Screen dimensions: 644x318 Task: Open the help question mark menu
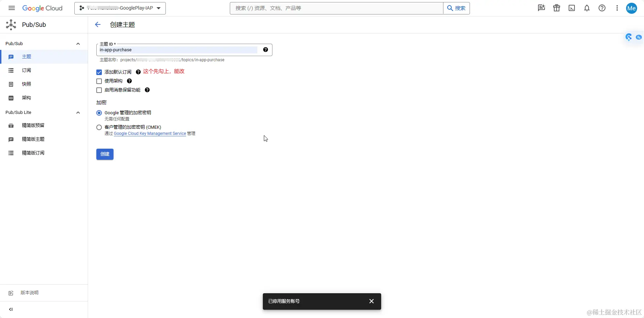(x=602, y=8)
